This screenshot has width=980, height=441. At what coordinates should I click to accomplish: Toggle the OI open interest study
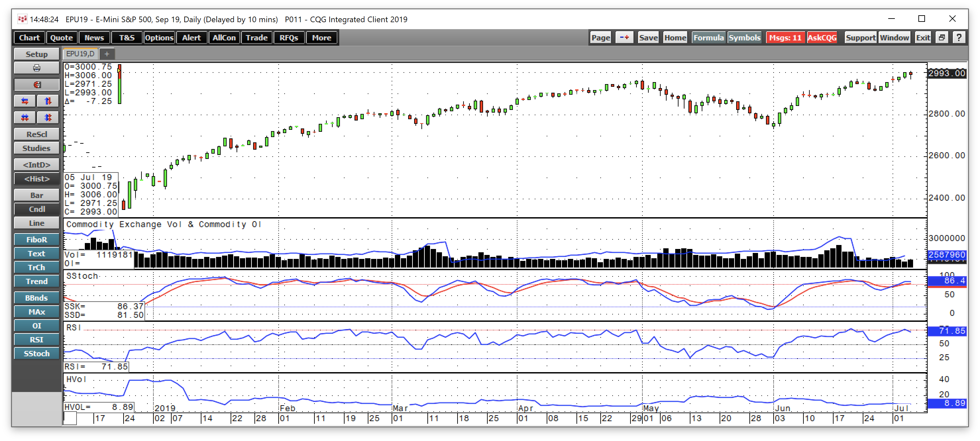pos(36,326)
